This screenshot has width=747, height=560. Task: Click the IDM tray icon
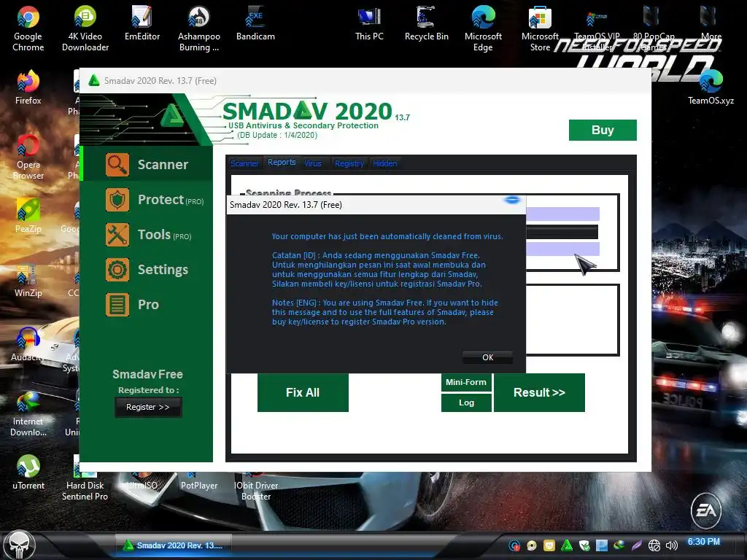click(x=619, y=545)
